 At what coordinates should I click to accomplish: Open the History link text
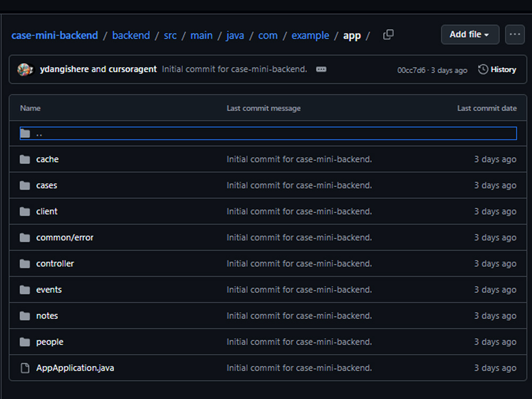(x=503, y=70)
